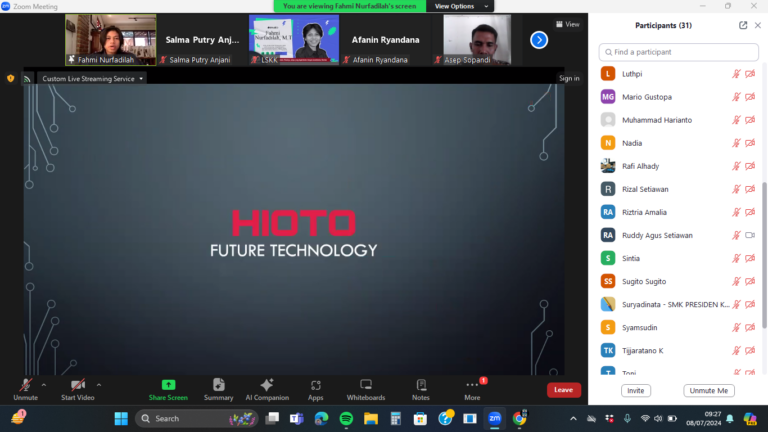Open Whiteboards
768x432 pixels.
(x=366, y=390)
